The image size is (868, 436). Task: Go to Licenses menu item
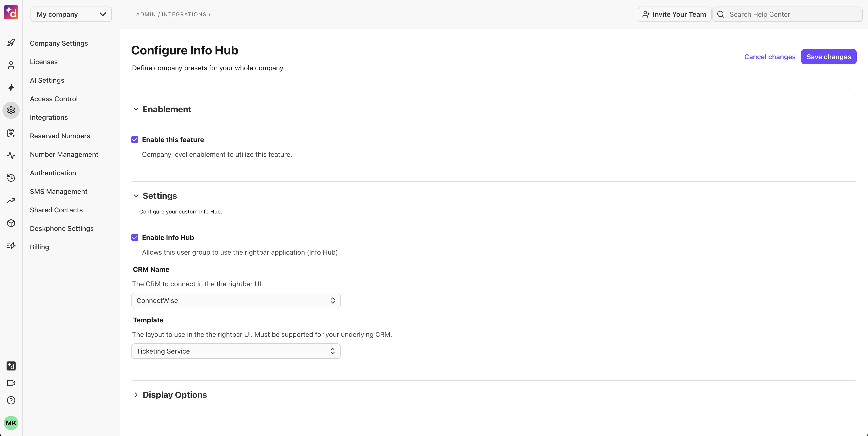click(44, 62)
